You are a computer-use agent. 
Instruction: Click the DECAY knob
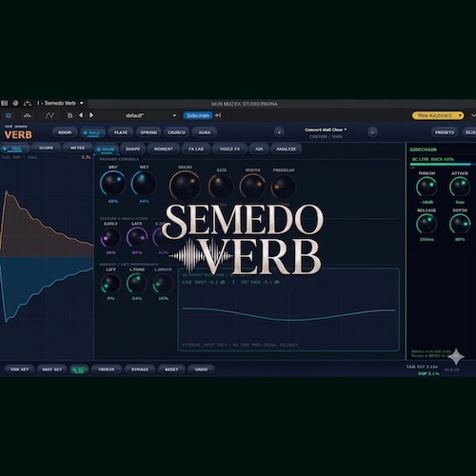[185, 186]
